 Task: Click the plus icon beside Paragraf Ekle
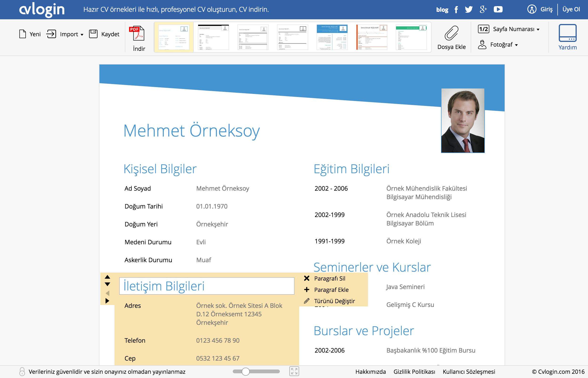coord(306,290)
